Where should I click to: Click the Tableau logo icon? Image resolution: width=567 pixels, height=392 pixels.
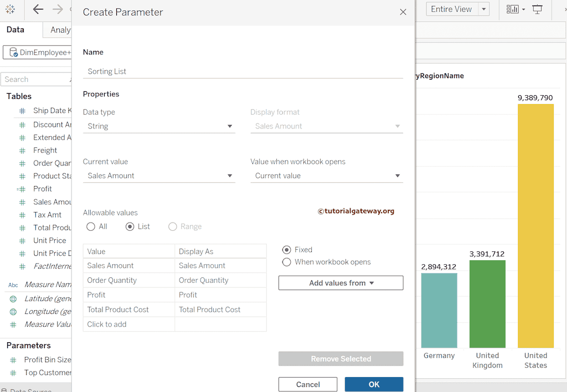(x=10, y=9)
